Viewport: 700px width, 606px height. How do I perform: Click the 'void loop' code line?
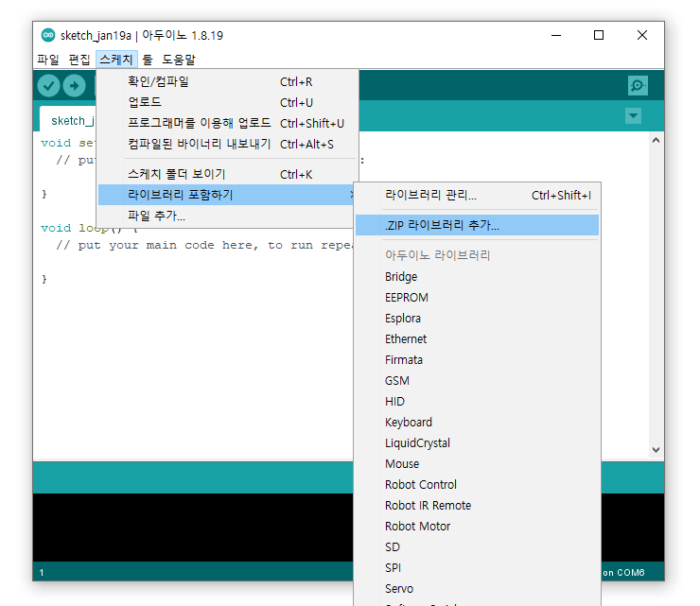(89, 228)
